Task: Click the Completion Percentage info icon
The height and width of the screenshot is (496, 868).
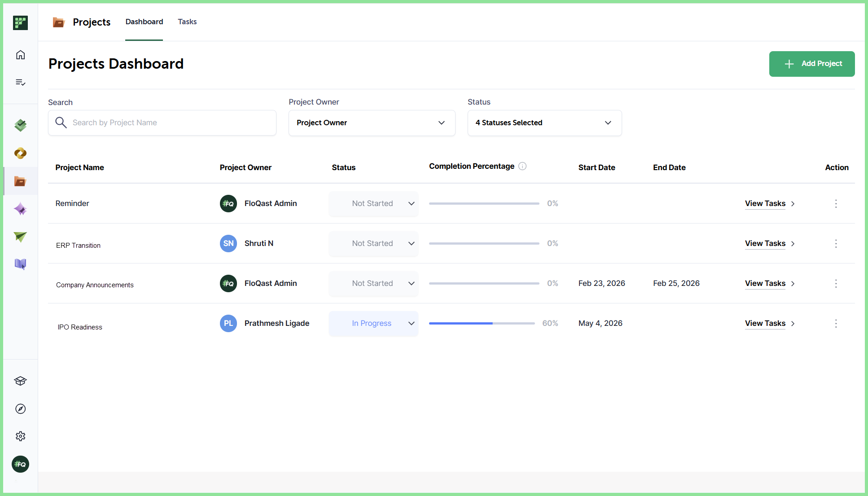Action: click(x=522, y=166)
